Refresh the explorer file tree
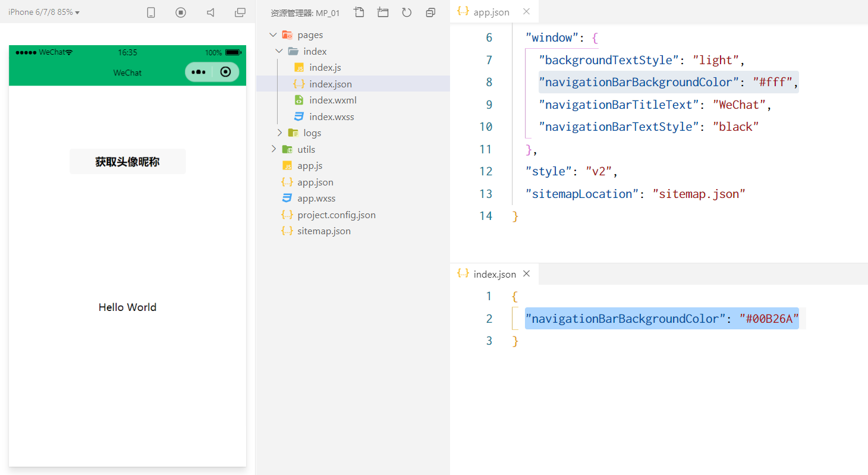 (407, 12)
